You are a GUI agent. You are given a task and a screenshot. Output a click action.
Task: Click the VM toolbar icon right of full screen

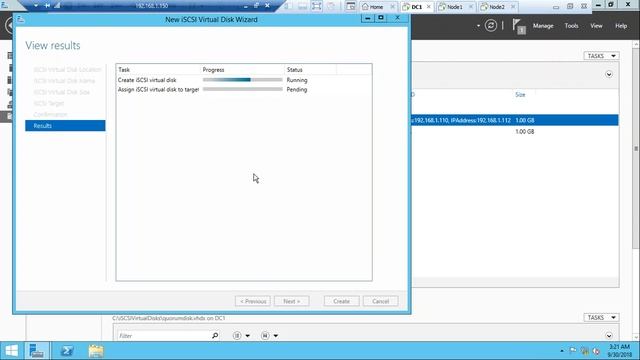pyautogui.click(x=331, y=6)
